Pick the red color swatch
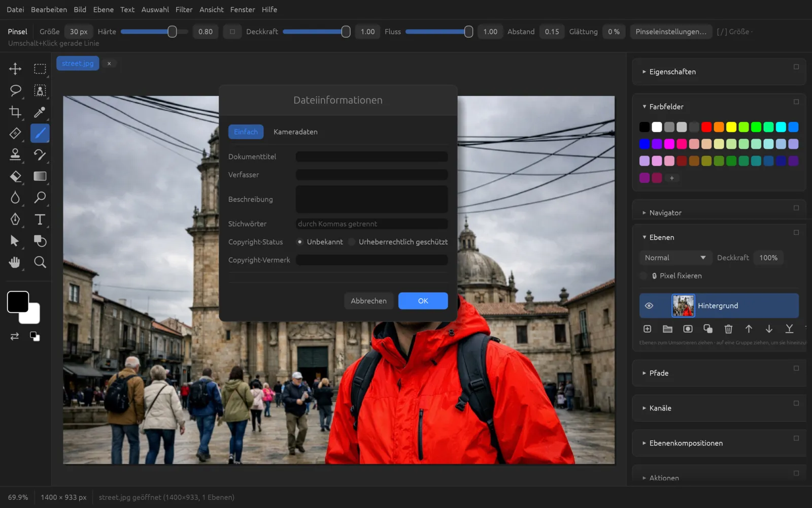The width and height of the screenshot is (812, 508). [x=706, y=127]
